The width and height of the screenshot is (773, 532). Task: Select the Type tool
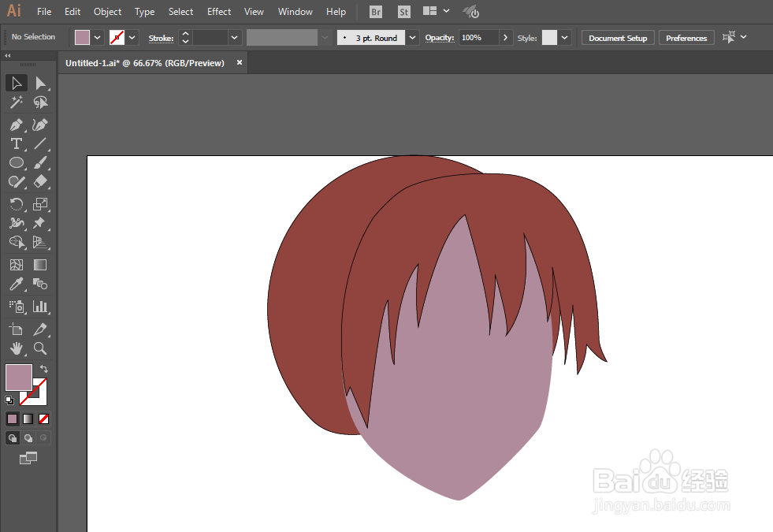coord(16,143)
